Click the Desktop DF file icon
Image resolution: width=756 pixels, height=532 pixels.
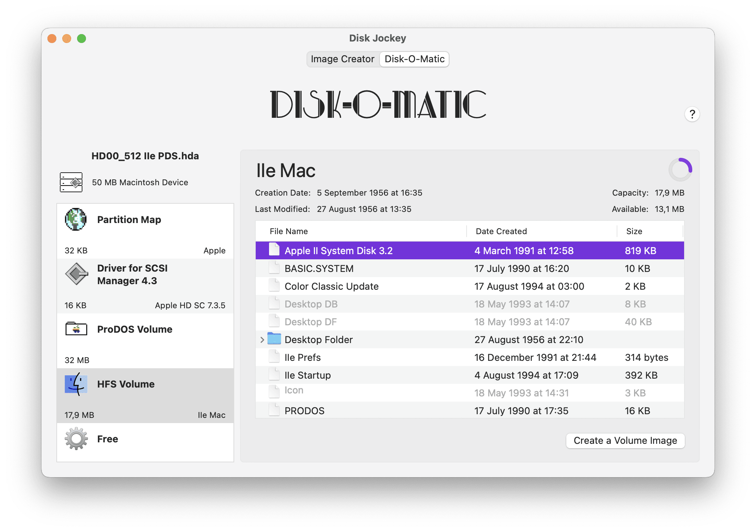(x=274, y=321)
